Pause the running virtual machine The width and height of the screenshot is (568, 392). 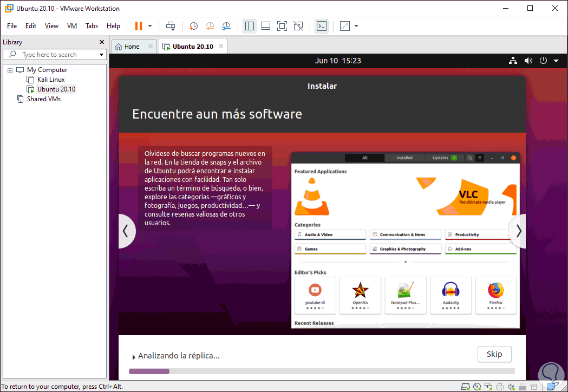(139, 26)
